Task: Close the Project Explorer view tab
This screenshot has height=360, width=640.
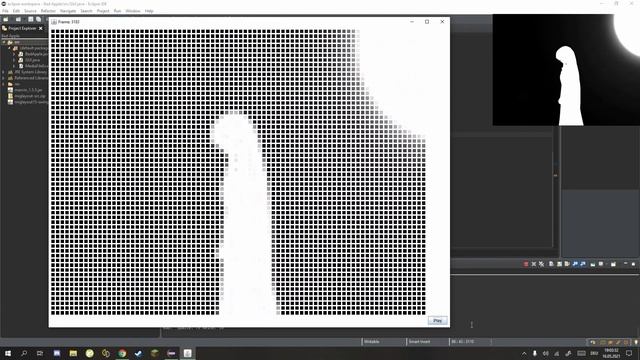Action: (x=40, y=28)
